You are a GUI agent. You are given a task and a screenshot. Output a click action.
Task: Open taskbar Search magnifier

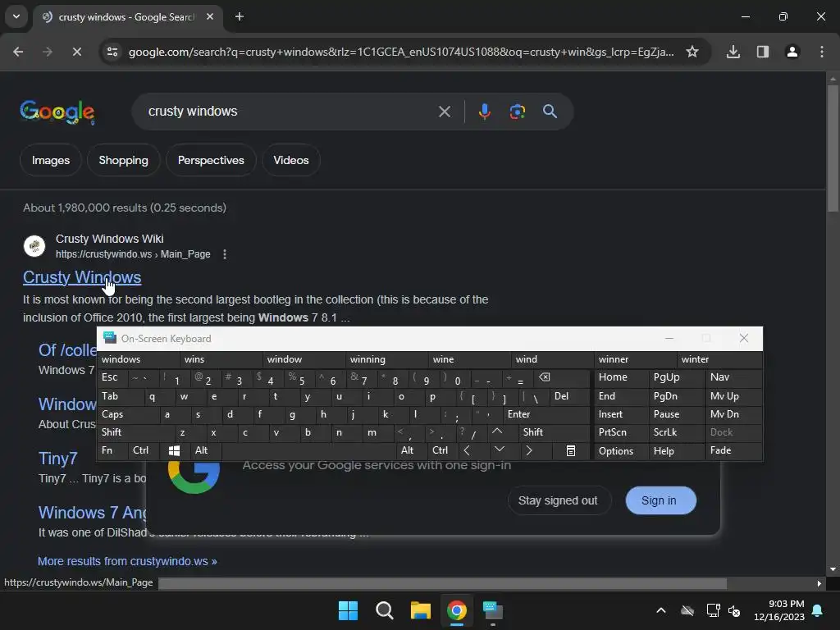tap(384, 610)
